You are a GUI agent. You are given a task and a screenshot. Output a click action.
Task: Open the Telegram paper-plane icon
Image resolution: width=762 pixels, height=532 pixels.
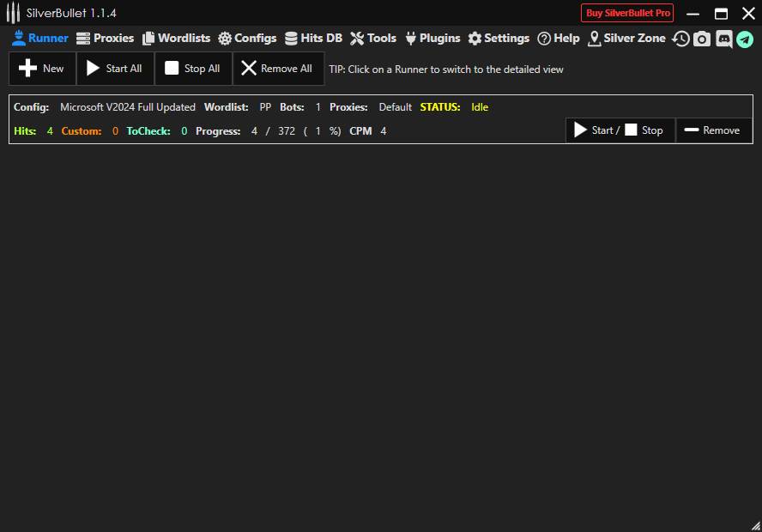[x=745, y=39]
